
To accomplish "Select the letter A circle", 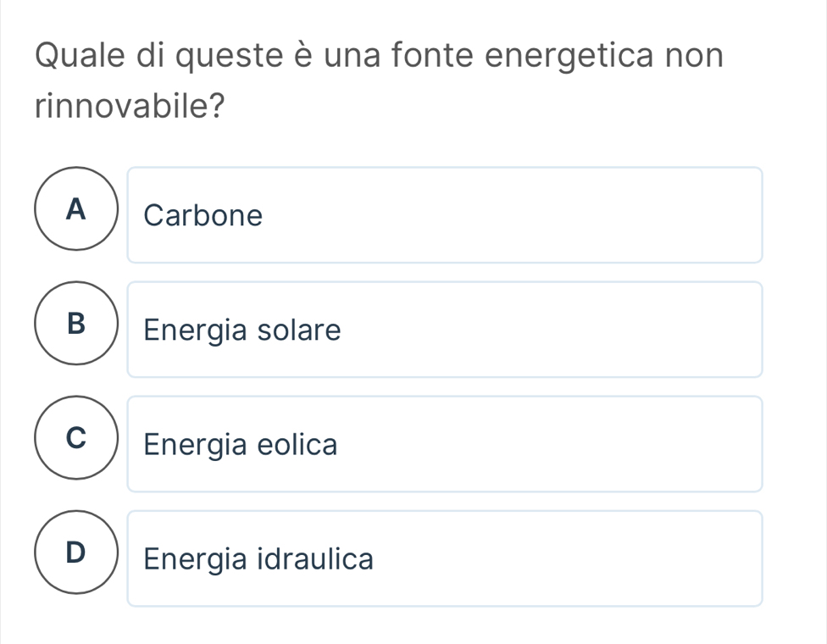I will pyautogui.click(x=77, y=208).
